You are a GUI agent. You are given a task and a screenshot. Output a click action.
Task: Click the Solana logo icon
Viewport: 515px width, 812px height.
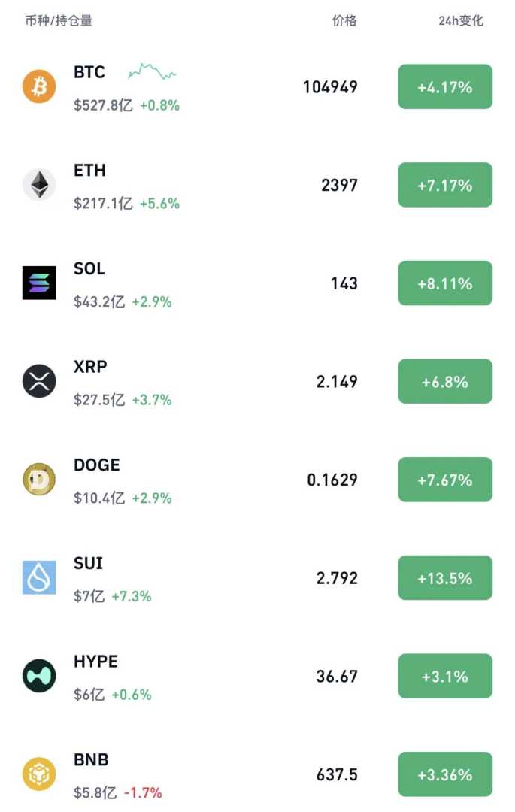click(x=39, y=283)
